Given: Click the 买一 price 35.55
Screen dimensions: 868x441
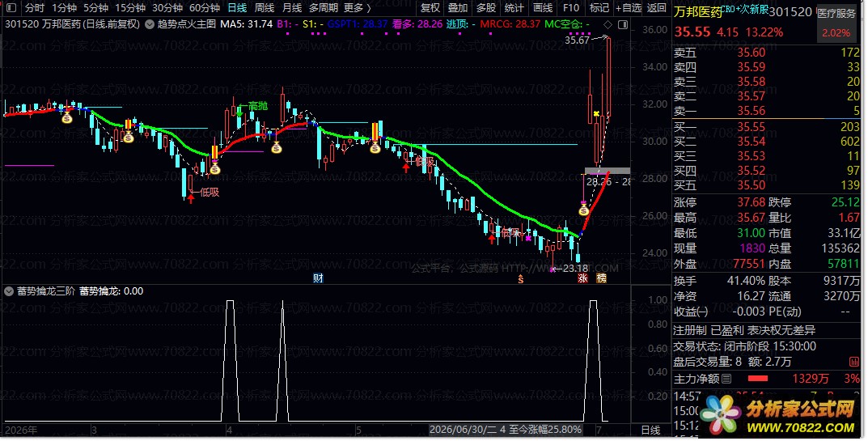Looking at the screenshot, I should click(x=752, y=127).
